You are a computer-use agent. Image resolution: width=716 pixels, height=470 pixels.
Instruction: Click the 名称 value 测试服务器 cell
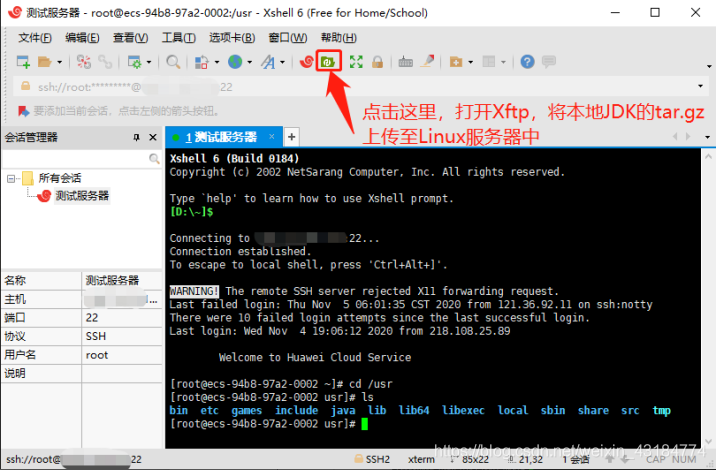click(x=122, y=280)
